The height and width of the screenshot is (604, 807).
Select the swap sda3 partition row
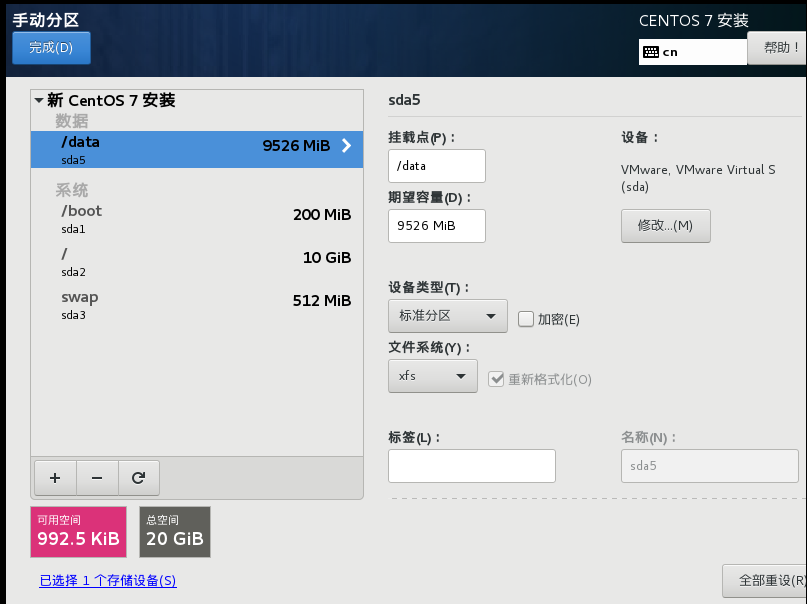(197, 305)
